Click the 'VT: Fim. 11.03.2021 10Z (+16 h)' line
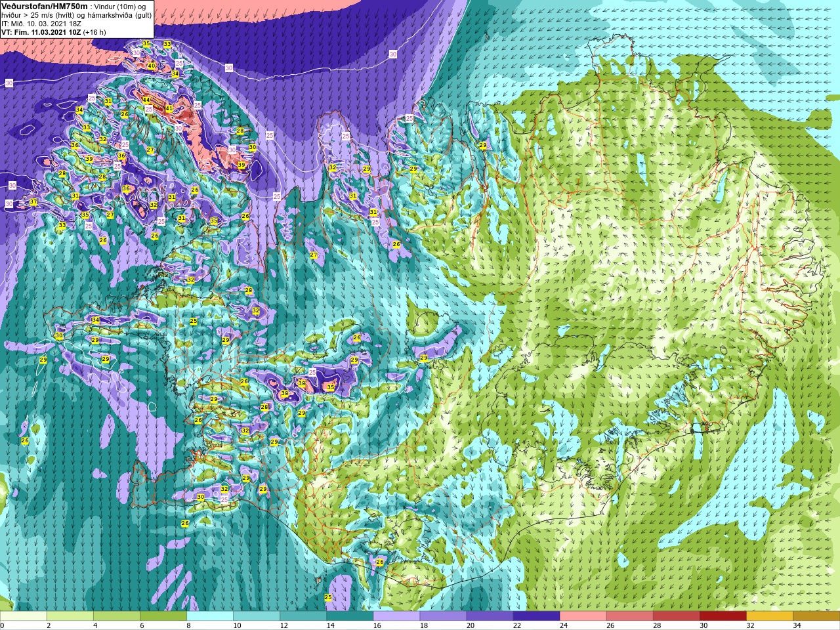This screenshot has width=840, height=630. coord(54,31)
